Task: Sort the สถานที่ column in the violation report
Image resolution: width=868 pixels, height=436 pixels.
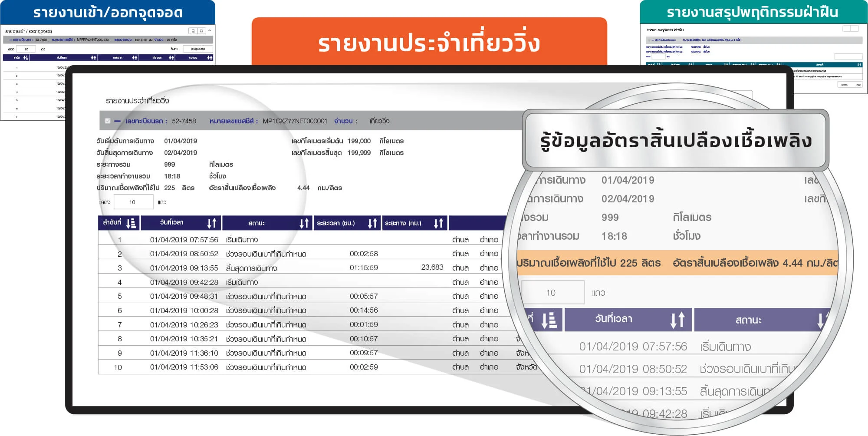Action: point(859,65)
